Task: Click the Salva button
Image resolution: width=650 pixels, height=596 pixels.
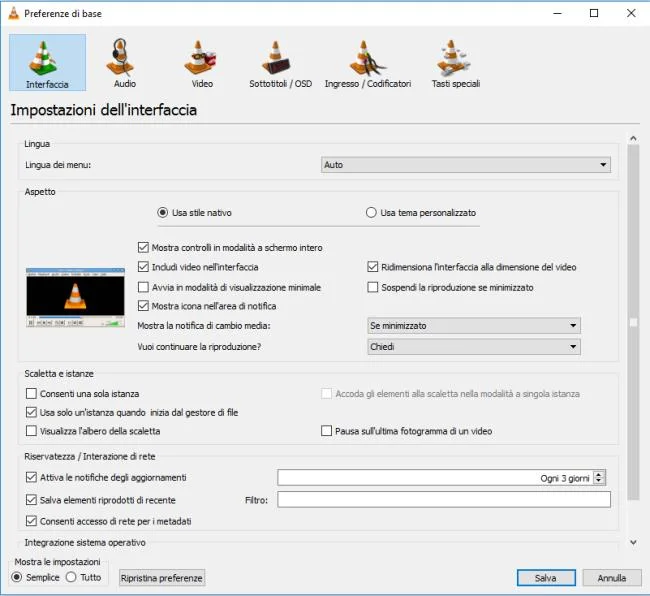Action: (546, 578)
